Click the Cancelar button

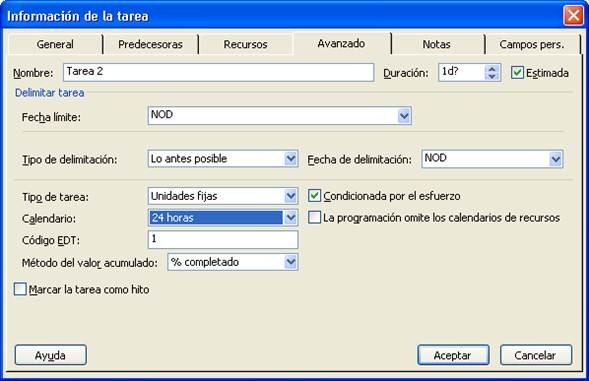pos(536,355)
